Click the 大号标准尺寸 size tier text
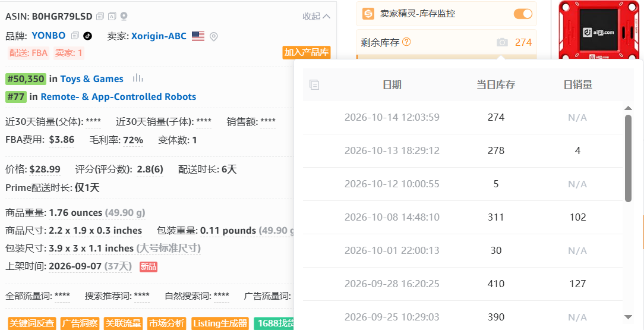Screen dimensions: 644x330 pyautogui.click(x=168, y=248)
